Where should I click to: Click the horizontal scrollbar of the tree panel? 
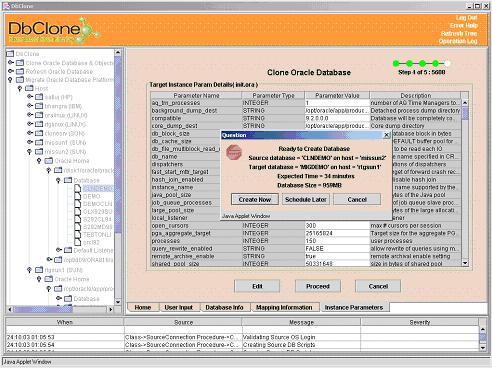click(x=60, y=309)
